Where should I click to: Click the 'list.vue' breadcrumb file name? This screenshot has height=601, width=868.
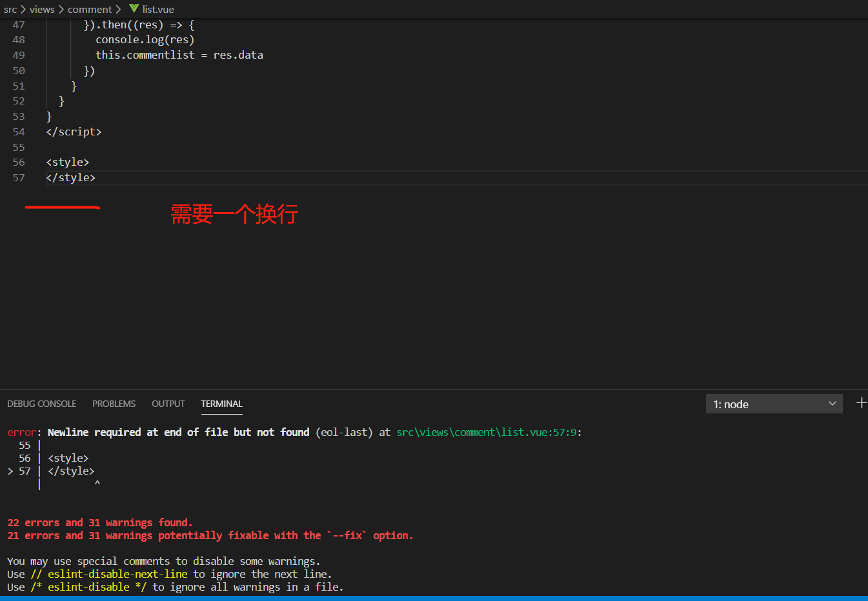(158, 9)
